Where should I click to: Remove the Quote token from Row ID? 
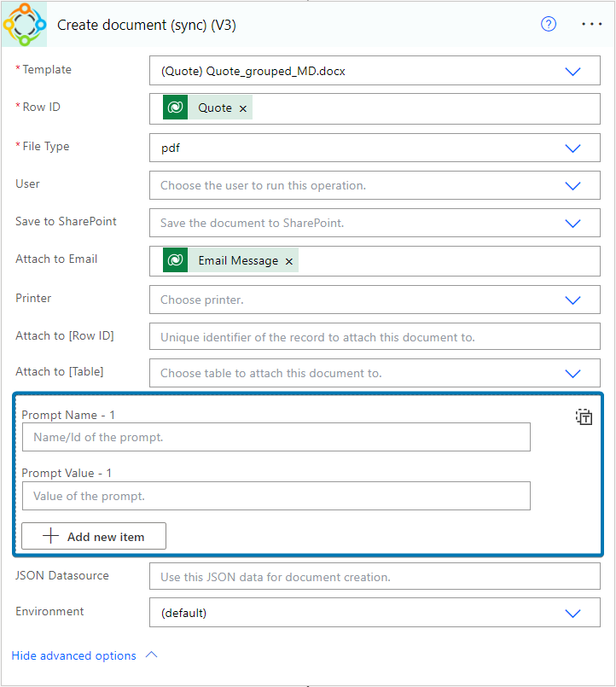(243, 108)
